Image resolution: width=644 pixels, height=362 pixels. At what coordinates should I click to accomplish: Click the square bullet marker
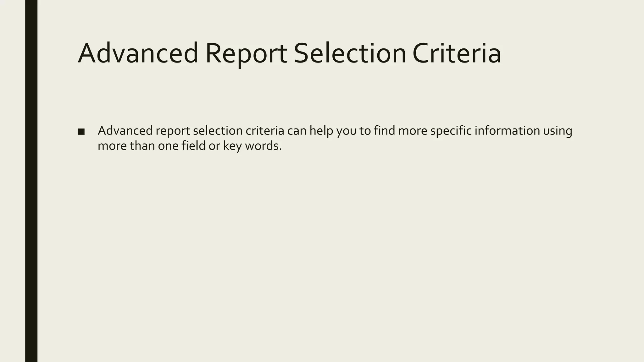(81, 132)
